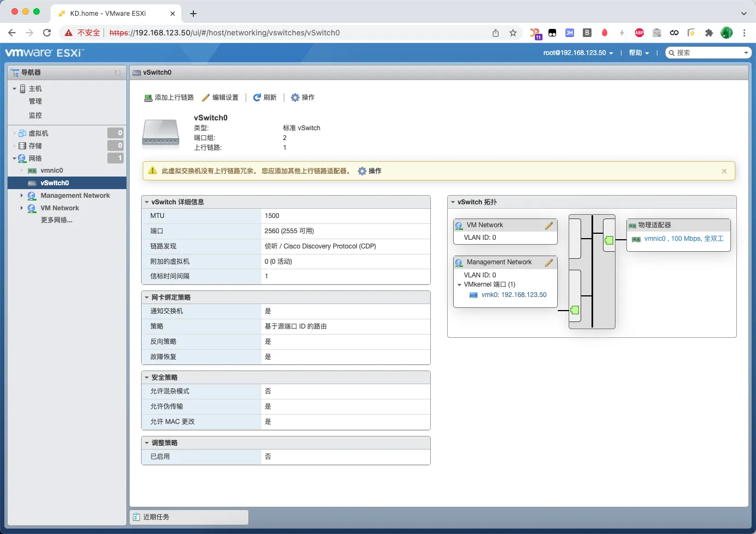Dismiss the uplink redundancy warning banner

coord(724,171)
